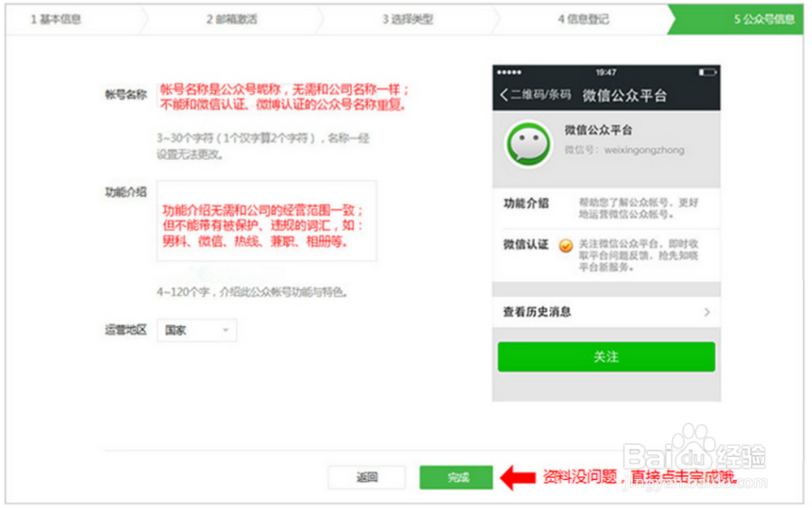Go to step 2 邮箱激活
The width and height of the screenshot is (812, 510).
tap(231, 19)
